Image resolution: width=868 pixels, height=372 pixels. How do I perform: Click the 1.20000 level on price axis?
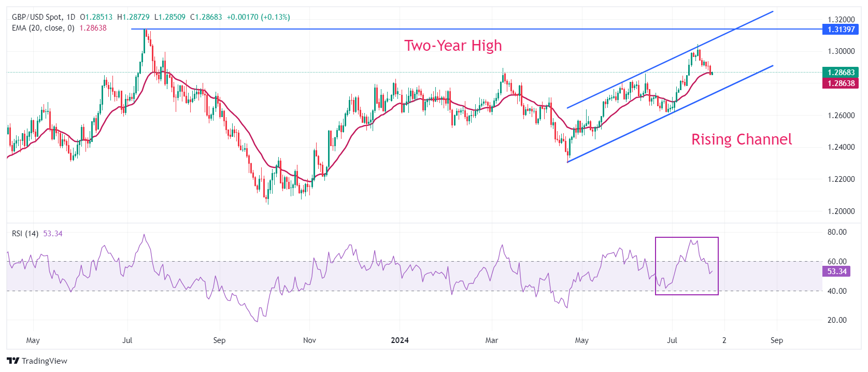point(841,211)
